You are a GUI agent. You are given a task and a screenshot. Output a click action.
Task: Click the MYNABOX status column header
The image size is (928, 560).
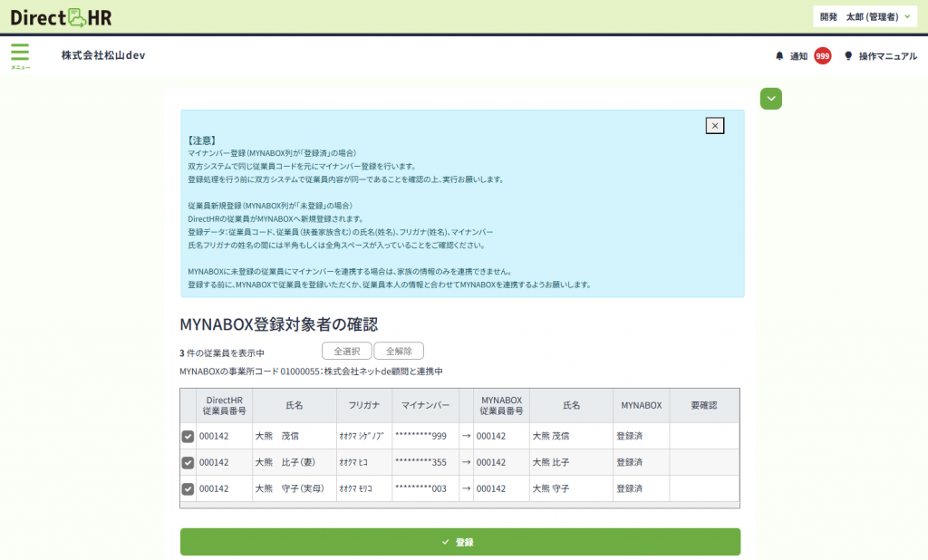coord(641,405)
